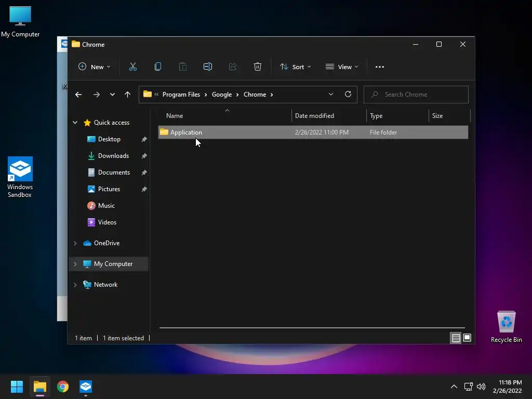The height and width of the screenshot is (399, 532).
Task: Go forward with the right arrow
Action: click(x=97, y=95)
